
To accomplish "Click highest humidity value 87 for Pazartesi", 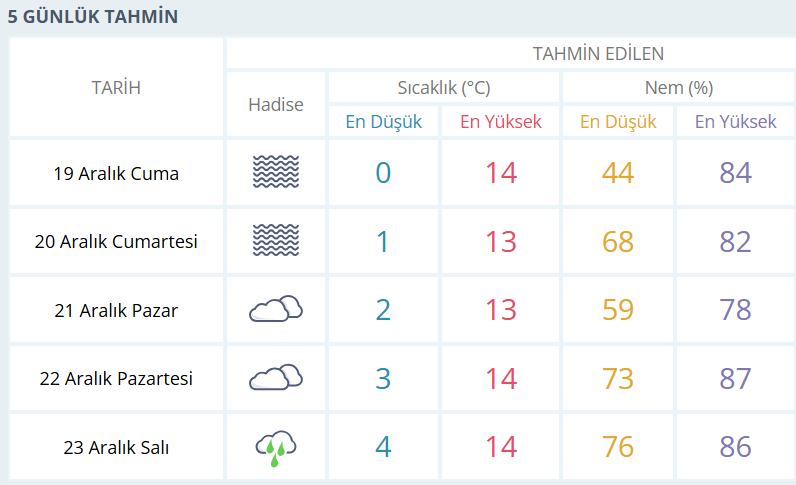I will click(735, 378).
